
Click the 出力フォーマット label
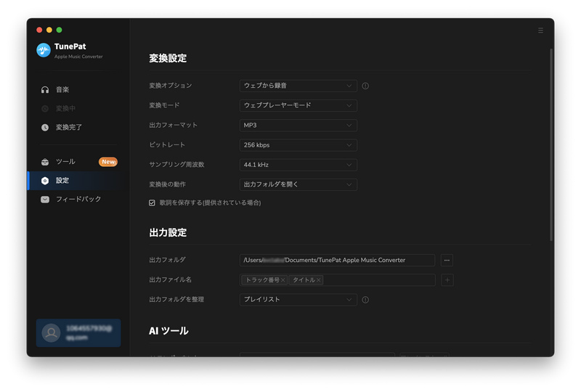(173, 126)
